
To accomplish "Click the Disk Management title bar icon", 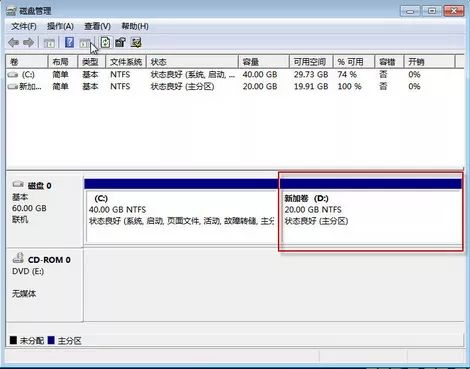I will 11,11.
